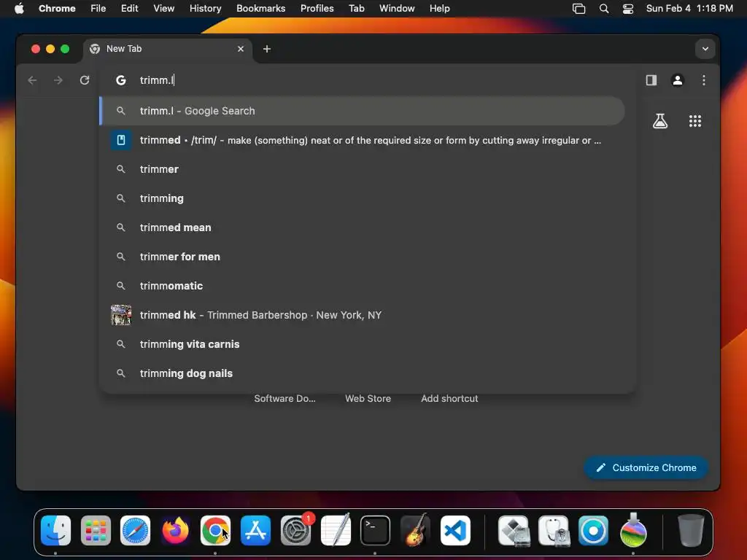Viewport: 747px width, 560px height.
Task: Open the Tab menu
Action: coord(356,9)
